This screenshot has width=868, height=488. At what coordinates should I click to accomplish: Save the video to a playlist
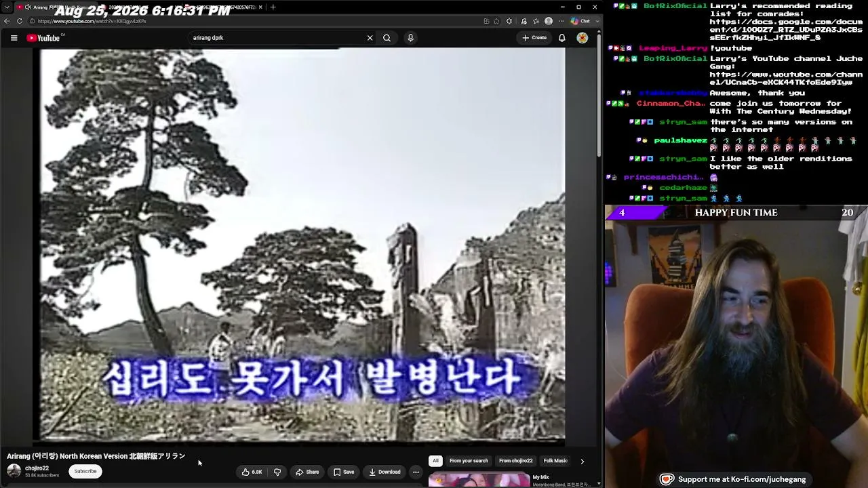[343, 472]
